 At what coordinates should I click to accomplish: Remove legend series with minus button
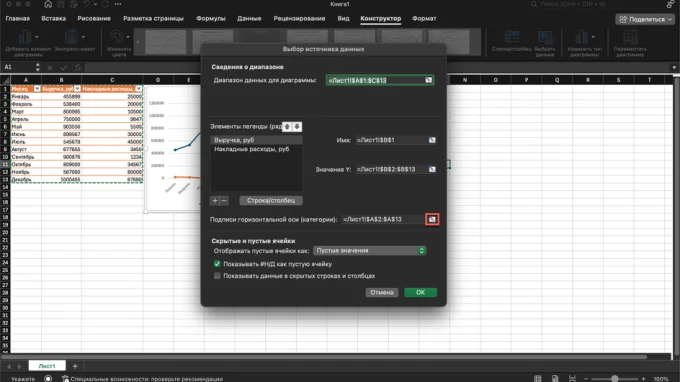point(224,200)
